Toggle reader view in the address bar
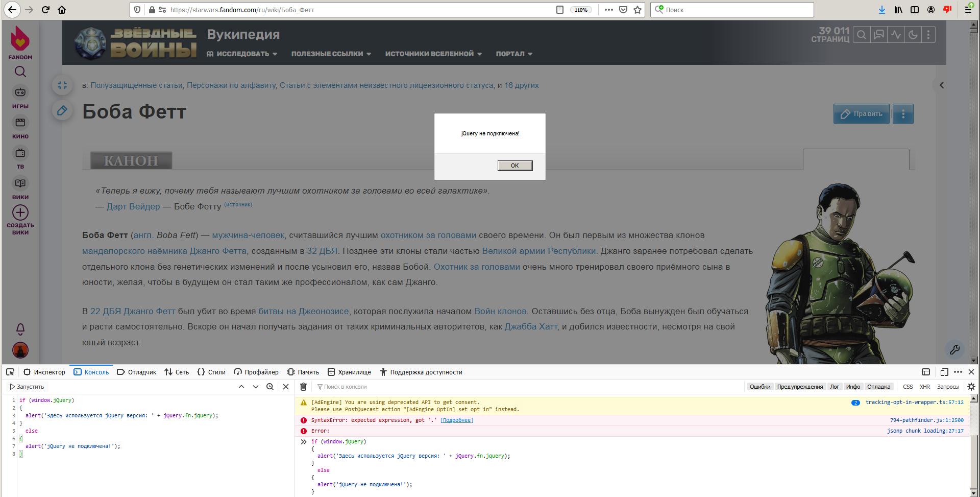 [560, 10]
